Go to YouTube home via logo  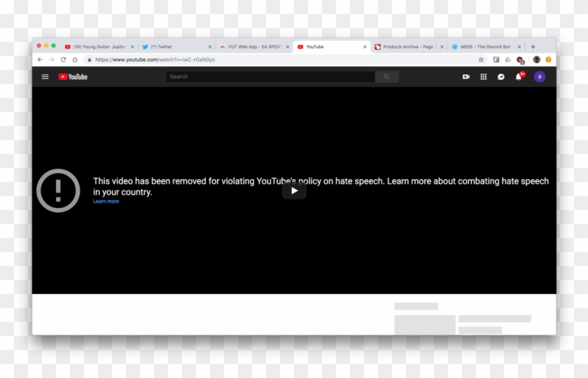pyautogui.click(x=73, y=77)
